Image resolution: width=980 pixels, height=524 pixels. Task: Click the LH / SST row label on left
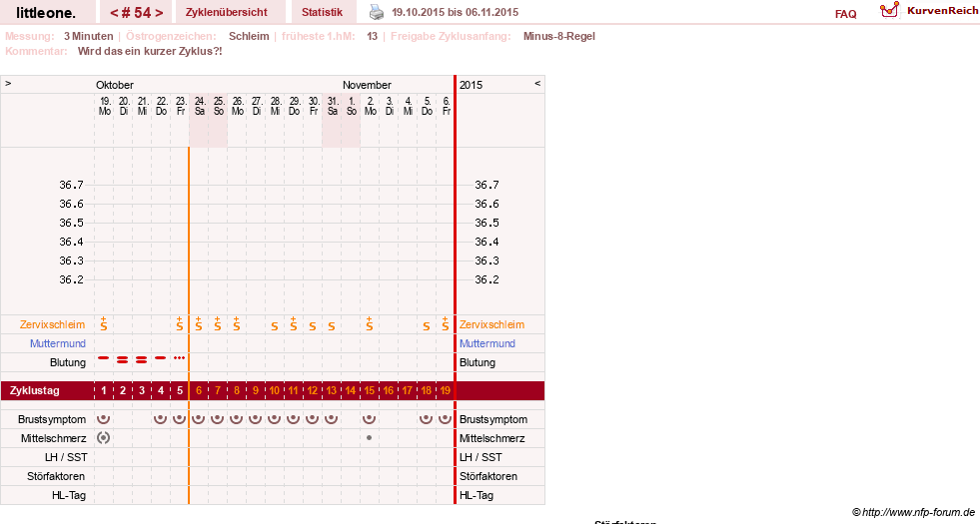coord(66,457)
